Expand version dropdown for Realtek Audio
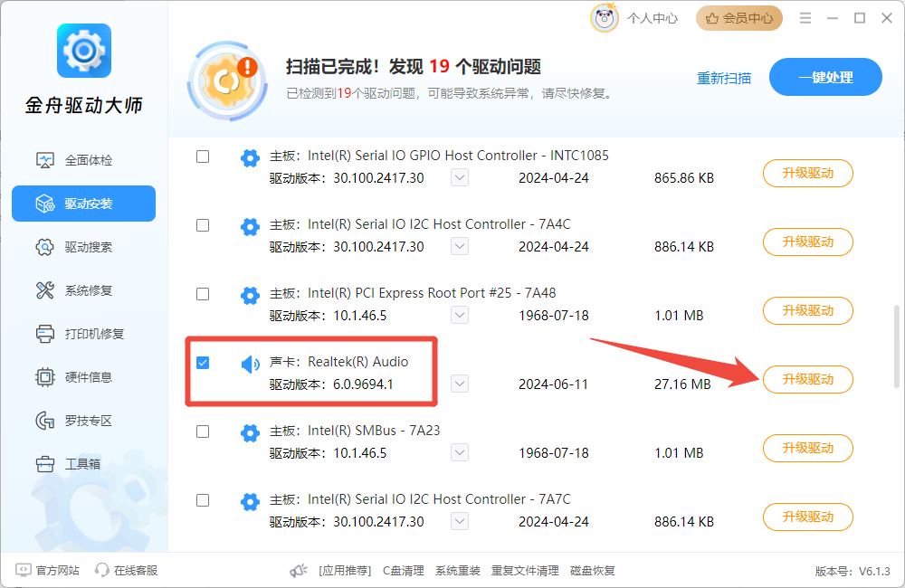Image resolution: width=905 pixels, height=588 pixels. click(460, 384)
